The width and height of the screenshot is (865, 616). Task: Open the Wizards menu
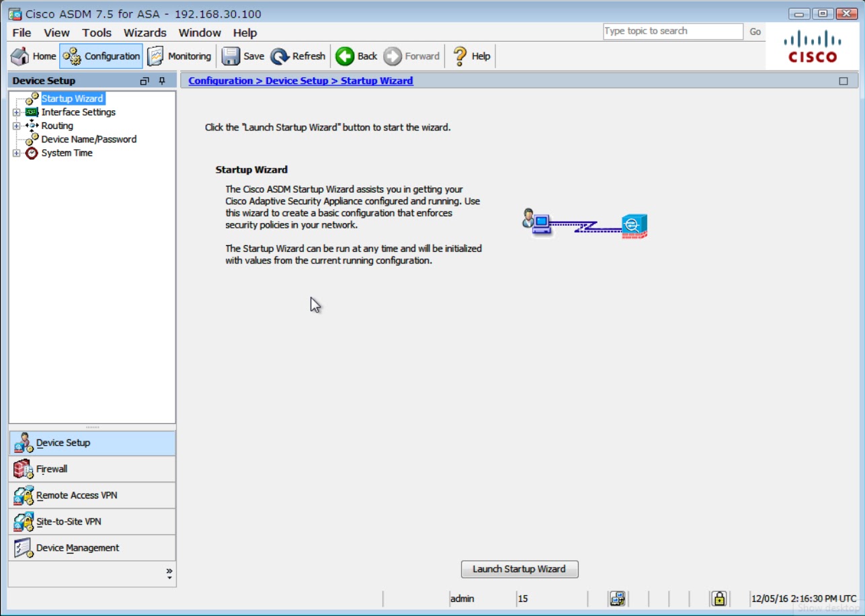(x=145, y=33)
